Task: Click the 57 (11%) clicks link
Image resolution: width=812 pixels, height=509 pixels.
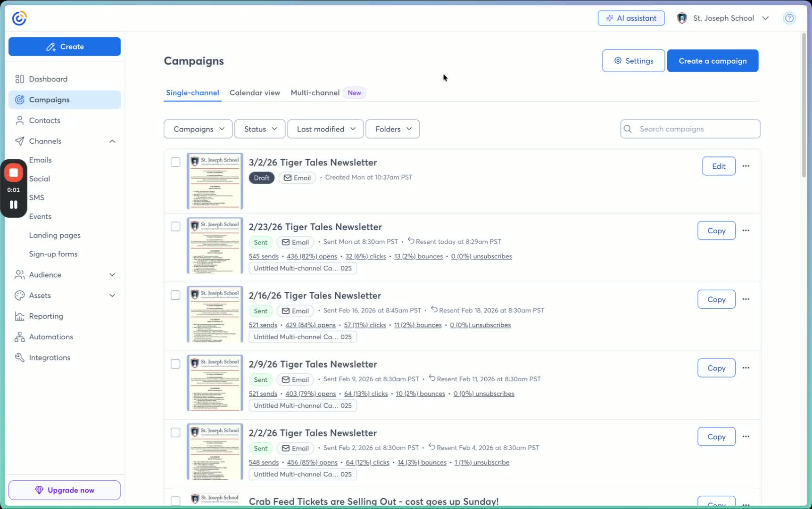Action: pos(365,325)
